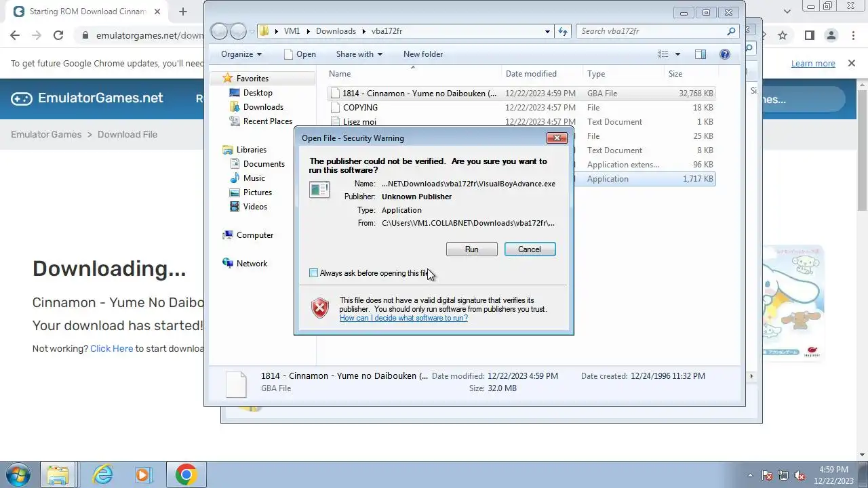Open the 'Learn more' Chrome update link
This screenshot has width=868, height=488.
coord(813,63)
